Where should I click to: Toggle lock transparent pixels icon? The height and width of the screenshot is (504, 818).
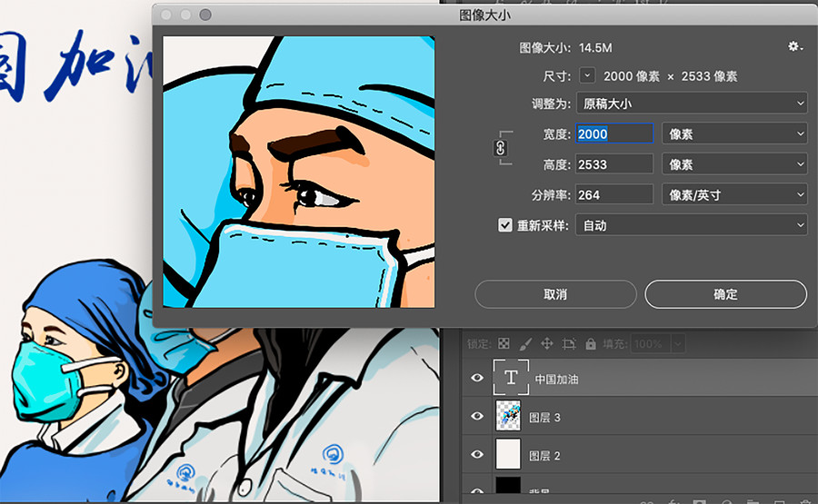(504, 343)
